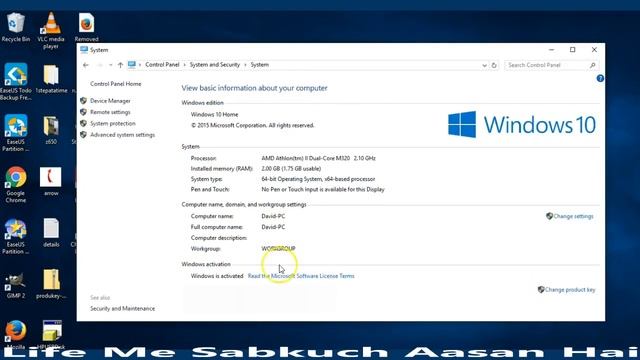Click the shield icon beside Device Manager
Viewport: 640px width, 360px height.
[x=83, y=100]
